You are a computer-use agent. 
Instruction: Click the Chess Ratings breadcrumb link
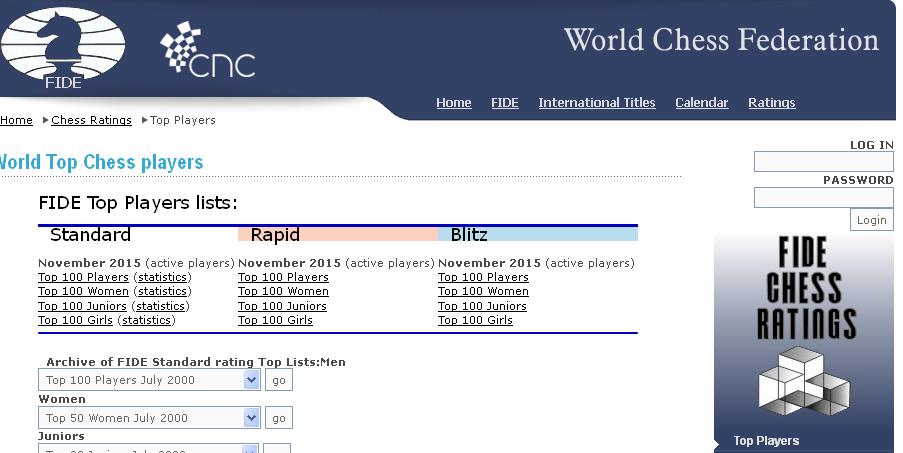91,120
